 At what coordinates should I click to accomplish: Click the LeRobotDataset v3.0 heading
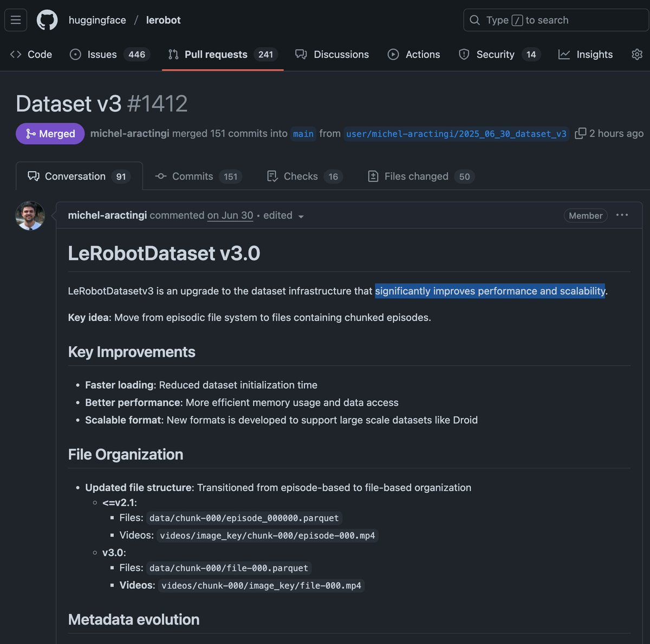tap(164, 253)
